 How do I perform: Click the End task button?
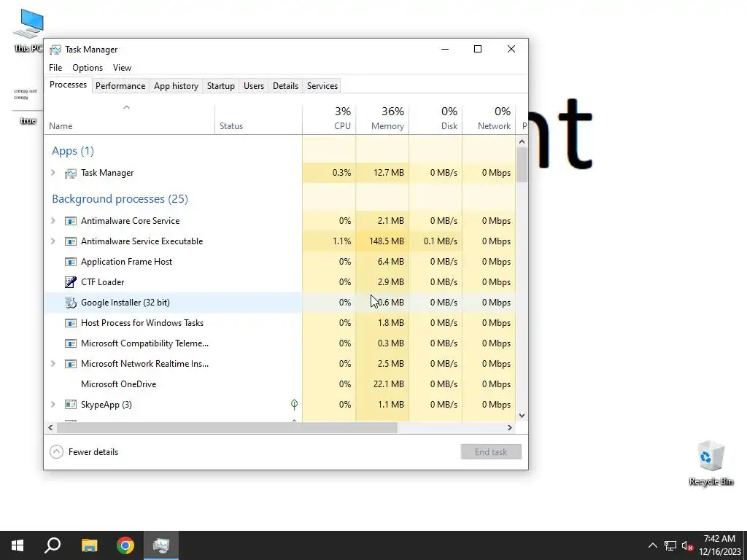(x=491, y=452)
